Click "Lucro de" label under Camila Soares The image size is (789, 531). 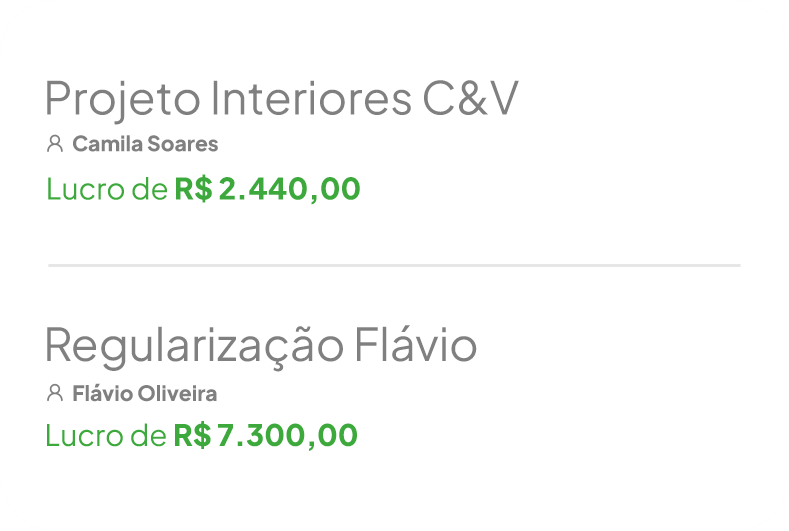[107, 189]
